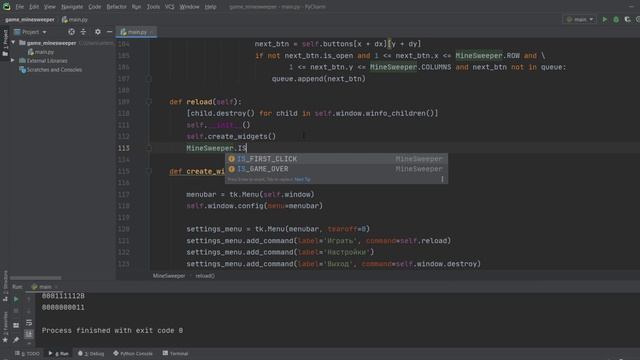Click the Project panel horizontal scrollbar

pyautogui.click(x=36, y=278)
